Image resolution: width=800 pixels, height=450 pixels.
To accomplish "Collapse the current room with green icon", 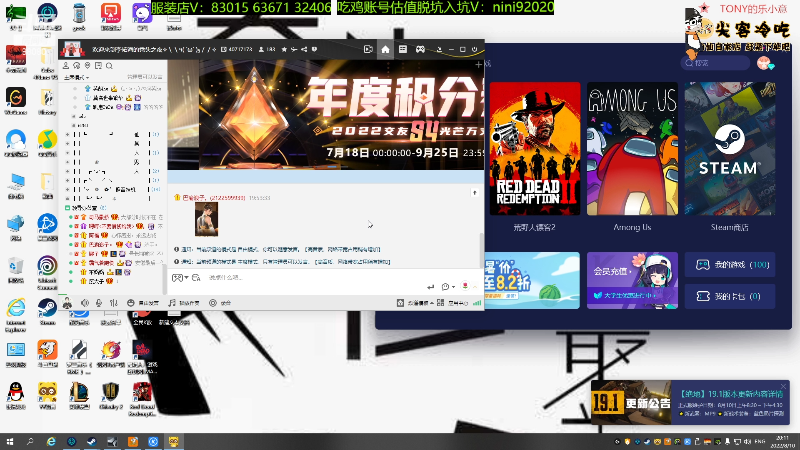I will click(67, 208).
